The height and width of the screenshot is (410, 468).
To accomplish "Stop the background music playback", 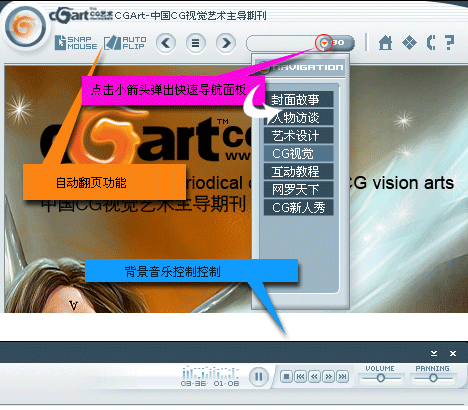I will pos(286,377).
